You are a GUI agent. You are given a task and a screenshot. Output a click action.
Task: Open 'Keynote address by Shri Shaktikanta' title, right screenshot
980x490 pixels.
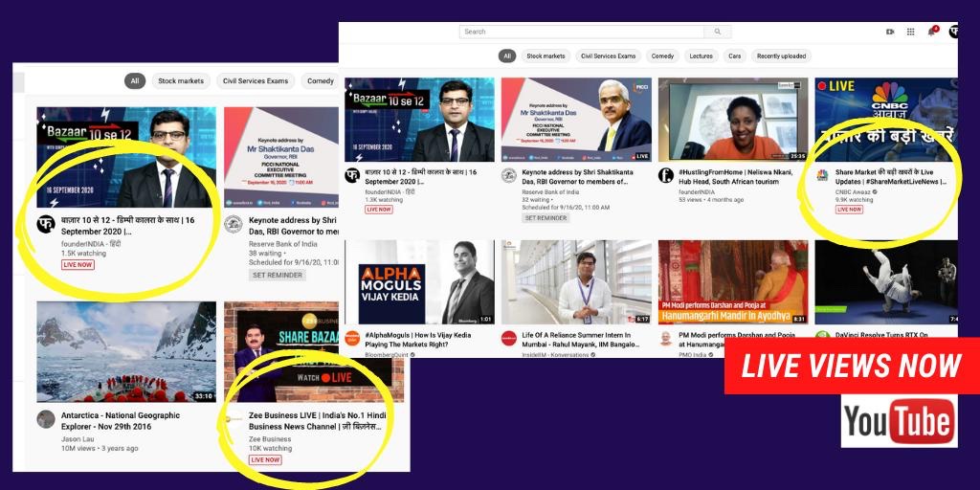tap(577, 177)
